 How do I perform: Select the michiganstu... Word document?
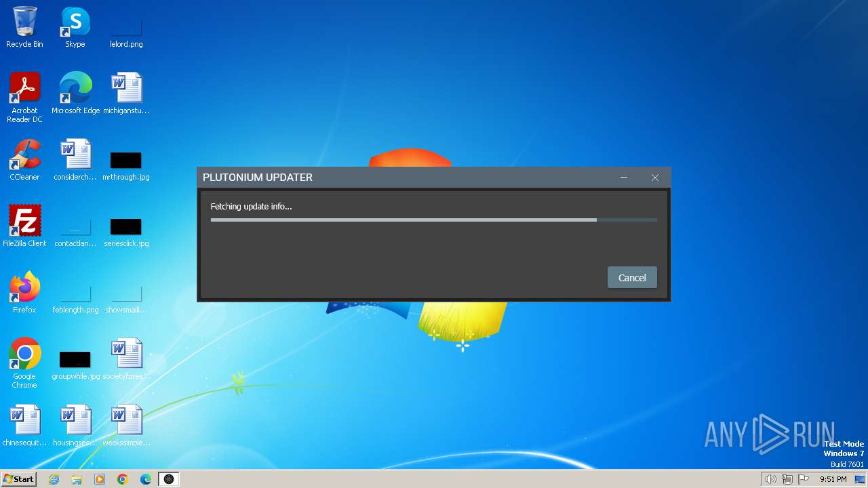pyautogui.click(x=126, y=94)
